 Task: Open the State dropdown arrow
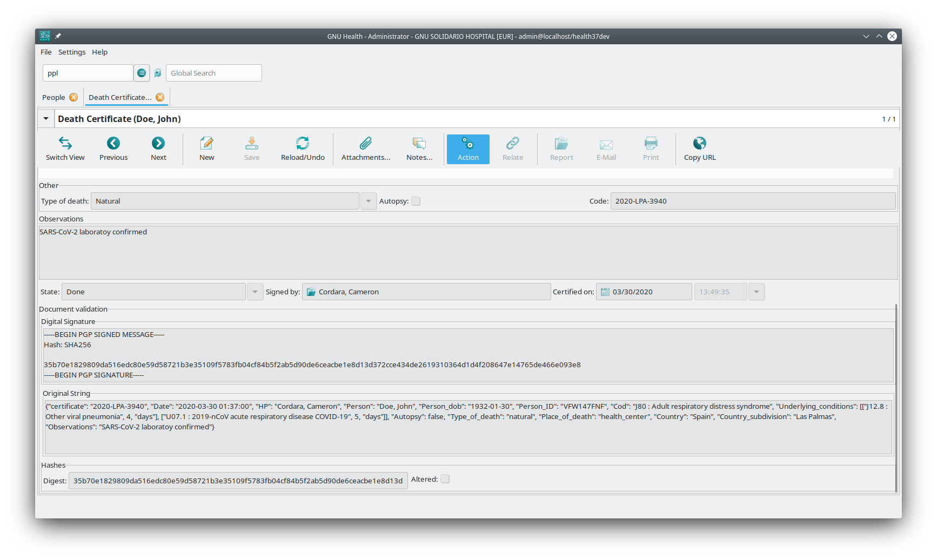255,292
